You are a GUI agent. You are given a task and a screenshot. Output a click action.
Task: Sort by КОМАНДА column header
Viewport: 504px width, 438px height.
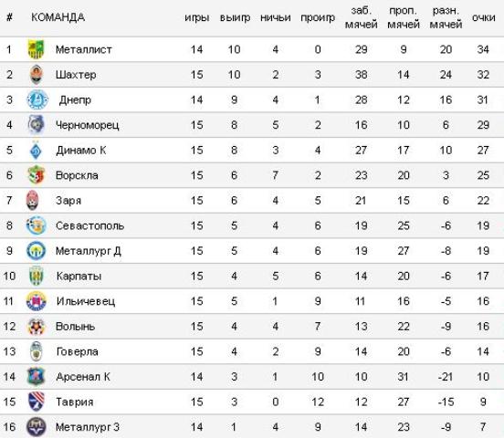click(x=58, y=17)
